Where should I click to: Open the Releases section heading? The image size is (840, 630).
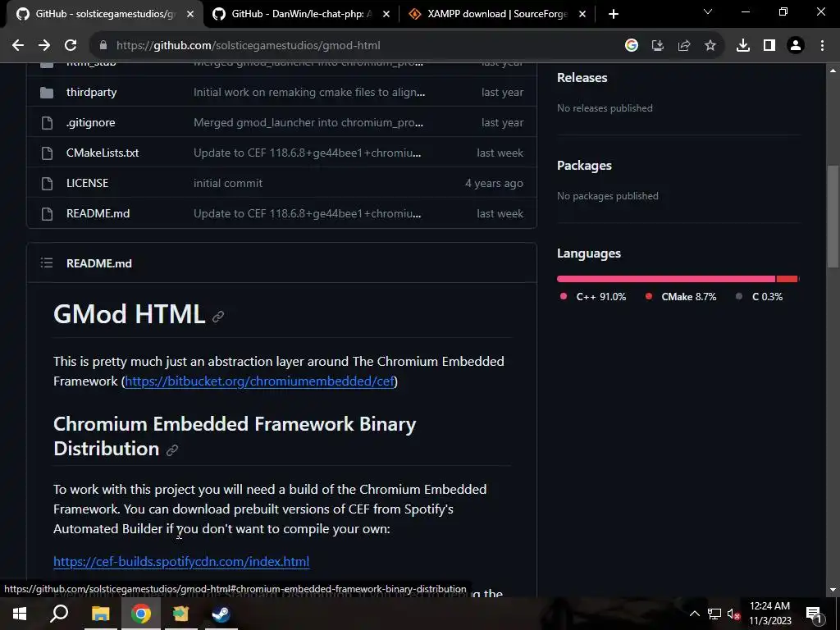[582, 78]
